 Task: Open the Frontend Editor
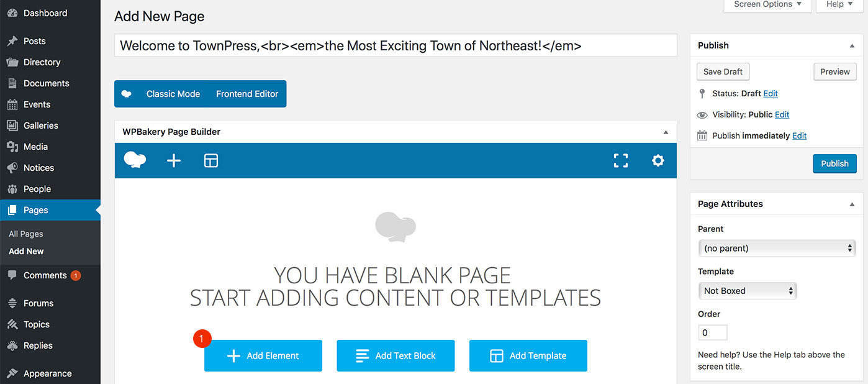pos(247,94)
